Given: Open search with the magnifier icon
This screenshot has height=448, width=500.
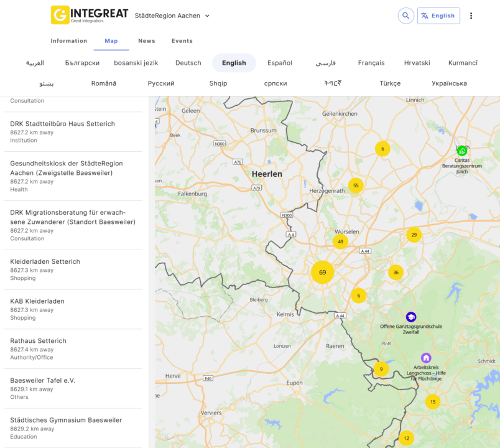Looking at the screenshot, I should click(405, 16).
